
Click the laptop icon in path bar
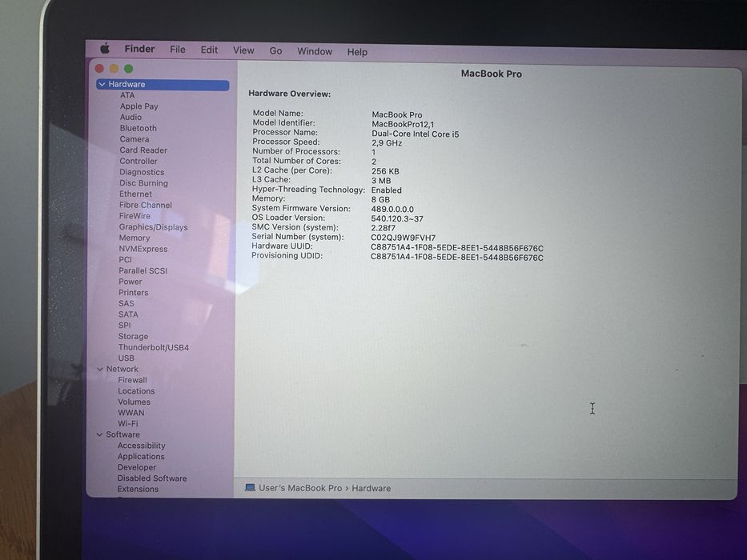[x=250, y=487]
